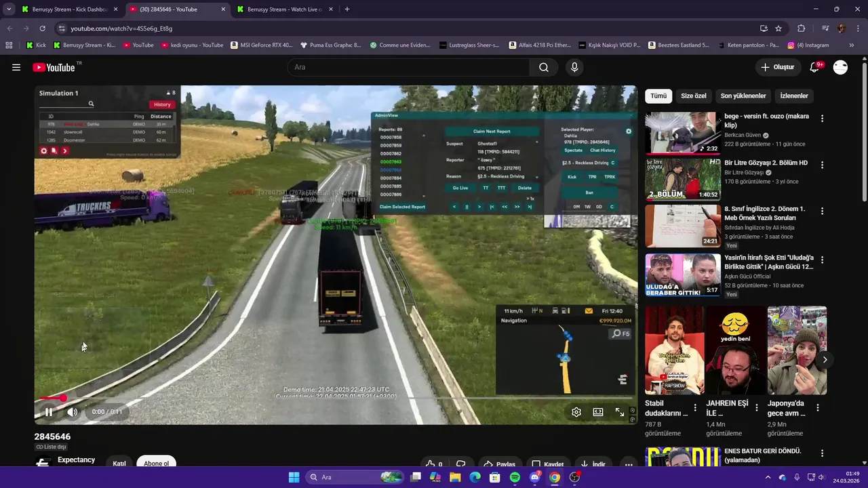Open a new browser tab
868x488 pixels.
pos(347,9)
